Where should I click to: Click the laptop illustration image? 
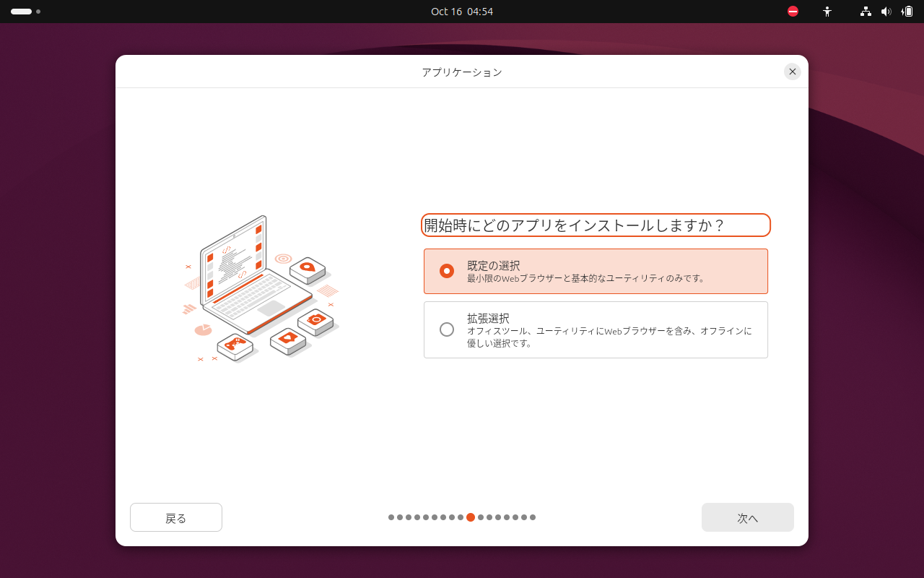261,289
